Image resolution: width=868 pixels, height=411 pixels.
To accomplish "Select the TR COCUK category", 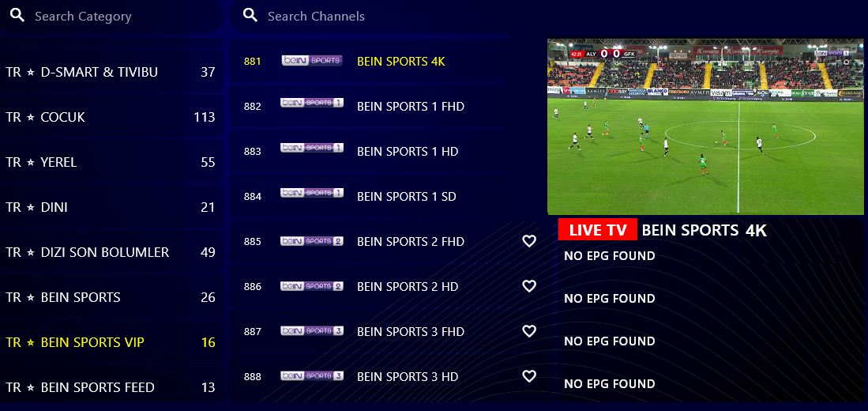I will 111,117.
